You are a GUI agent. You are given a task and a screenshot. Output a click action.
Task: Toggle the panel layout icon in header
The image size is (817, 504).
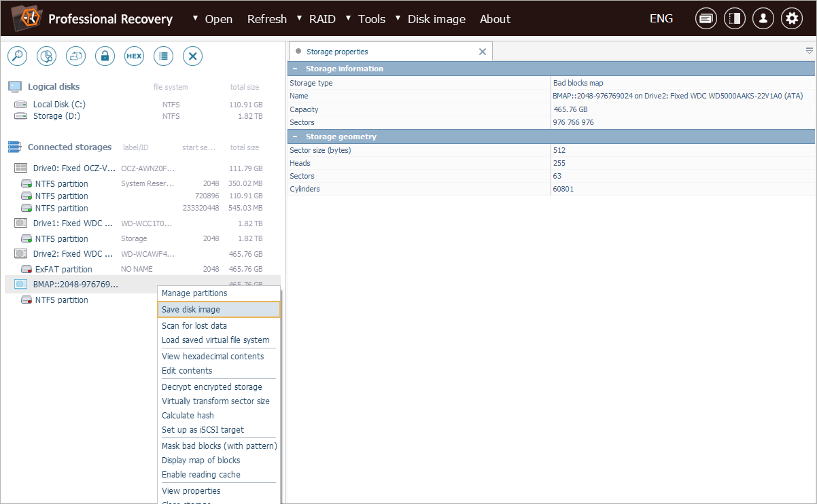[735, 18]
